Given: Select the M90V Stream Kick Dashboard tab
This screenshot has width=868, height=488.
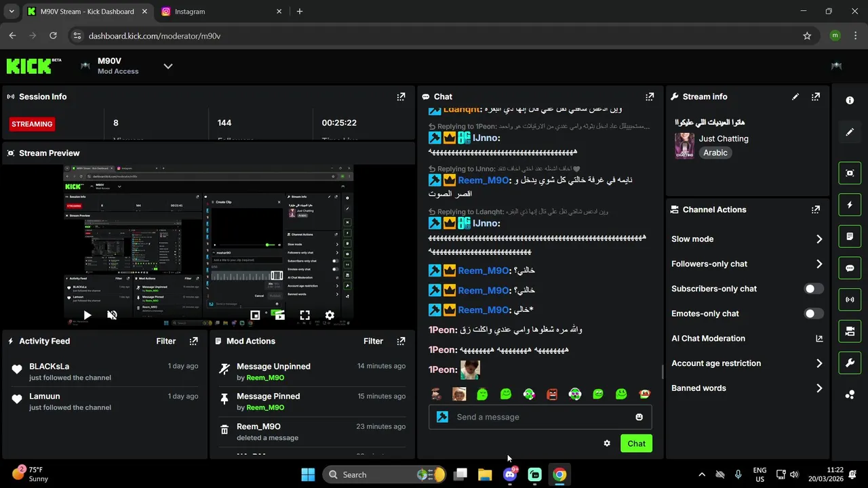Looking at the screenshot, I should pos(87,12).
